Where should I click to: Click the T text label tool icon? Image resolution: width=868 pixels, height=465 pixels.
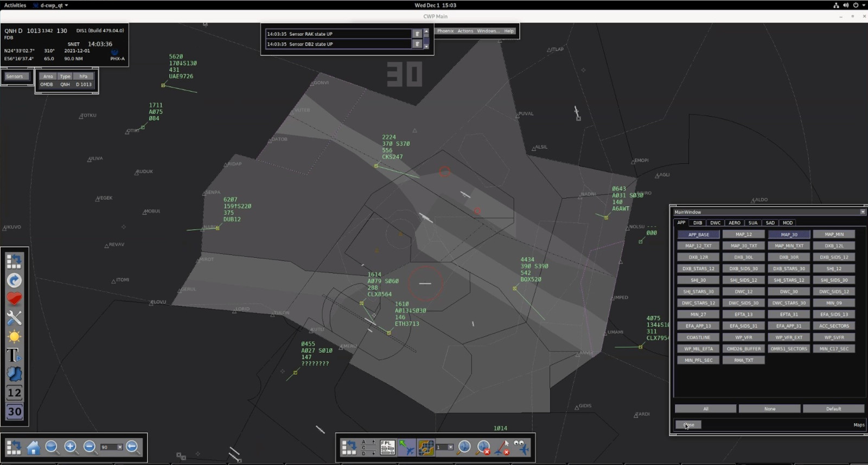(x=14, y=355)
